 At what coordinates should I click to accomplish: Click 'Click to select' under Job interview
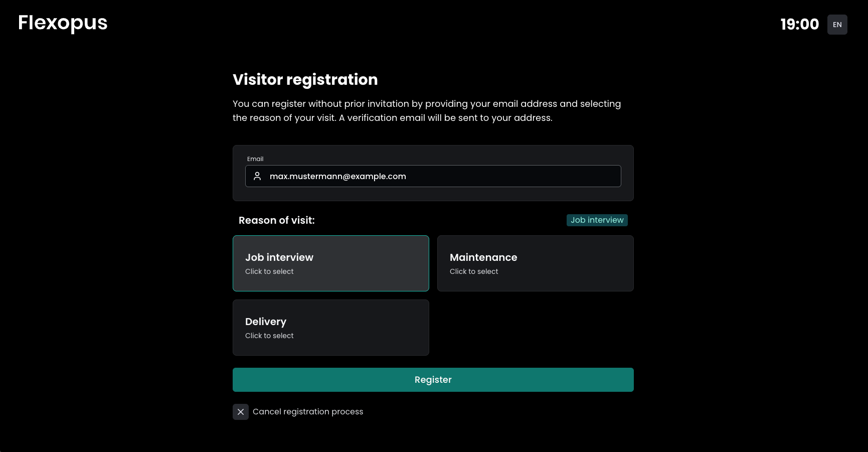[269, 271]
